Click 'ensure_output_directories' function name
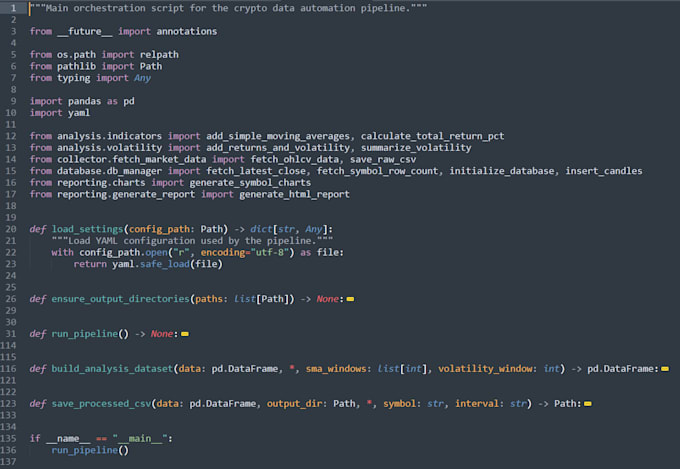Screen dimensions: 680x469 click(x=120, y=299)
